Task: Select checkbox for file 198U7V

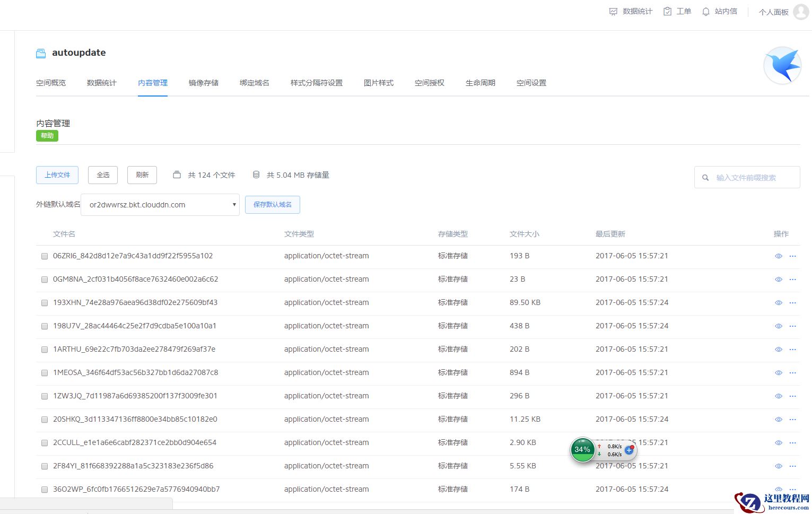Action: tap(45, 326)
